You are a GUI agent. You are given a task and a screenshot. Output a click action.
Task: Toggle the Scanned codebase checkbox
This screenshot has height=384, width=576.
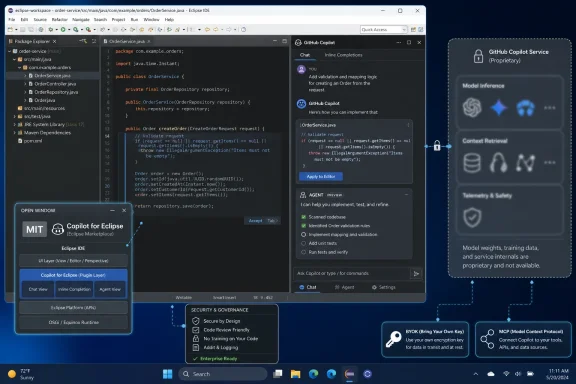point(303,217)
